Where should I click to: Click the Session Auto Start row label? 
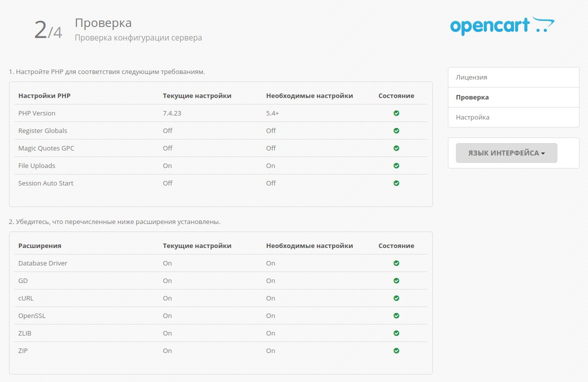(46, 183)
